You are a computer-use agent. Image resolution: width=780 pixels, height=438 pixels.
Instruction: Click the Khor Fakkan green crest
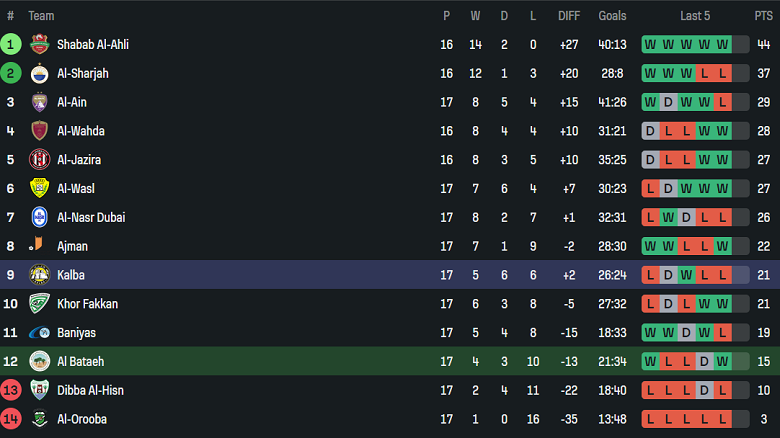[39, 304]
